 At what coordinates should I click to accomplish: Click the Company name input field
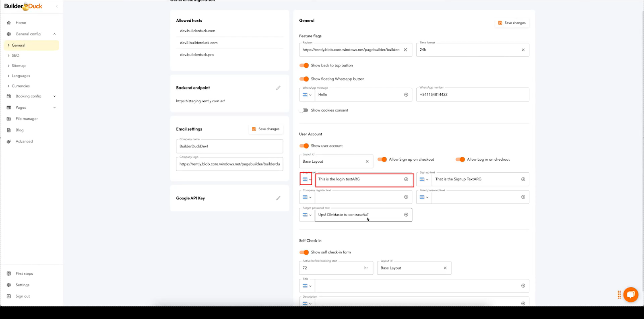click(x=229, y=146)
